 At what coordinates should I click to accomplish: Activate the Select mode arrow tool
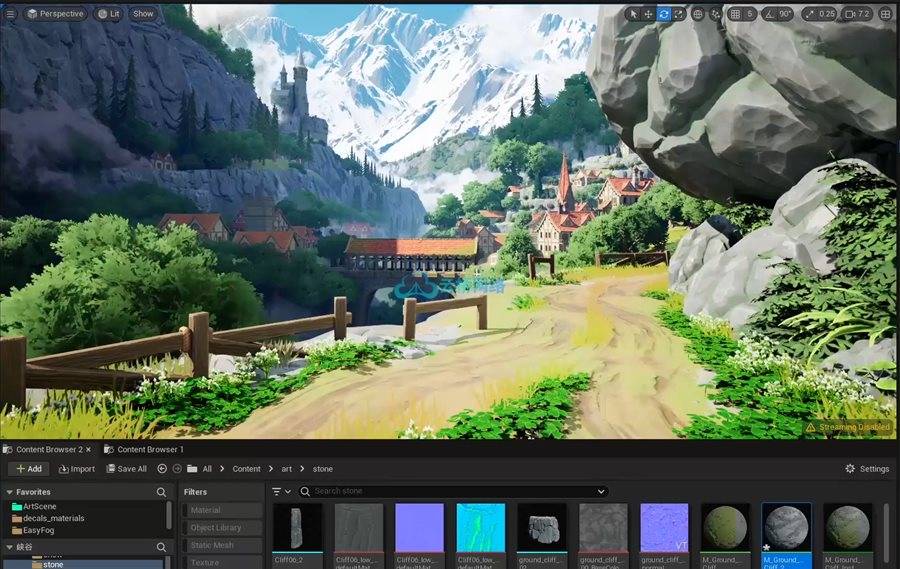pos(633,14)
